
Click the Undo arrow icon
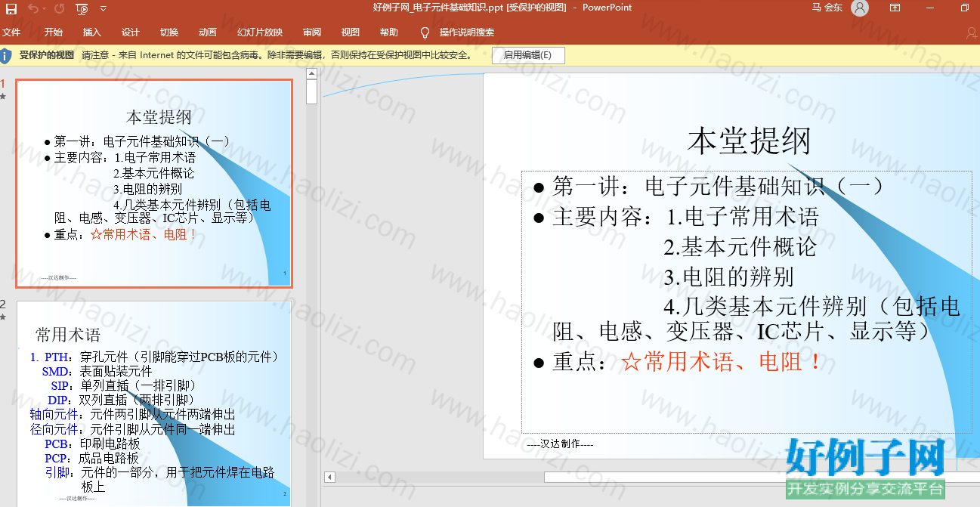(x=33, y=8)
